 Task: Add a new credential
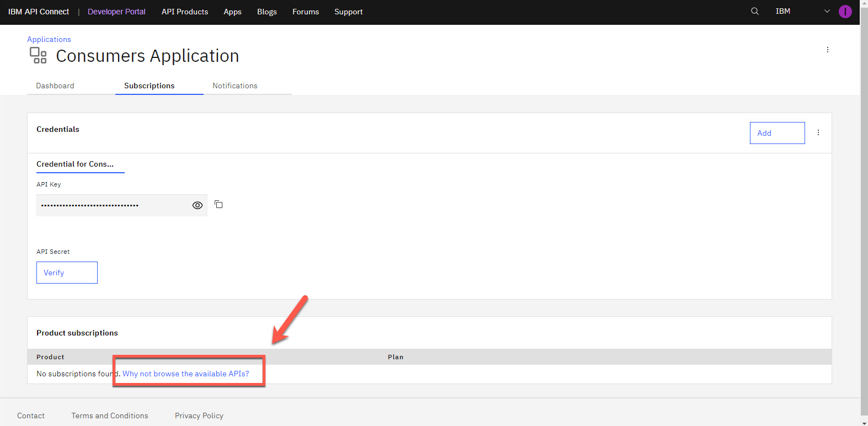tap(776, 133)
